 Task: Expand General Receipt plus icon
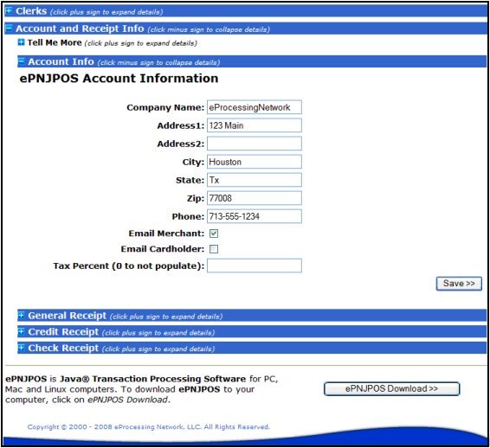click(21, 315)
